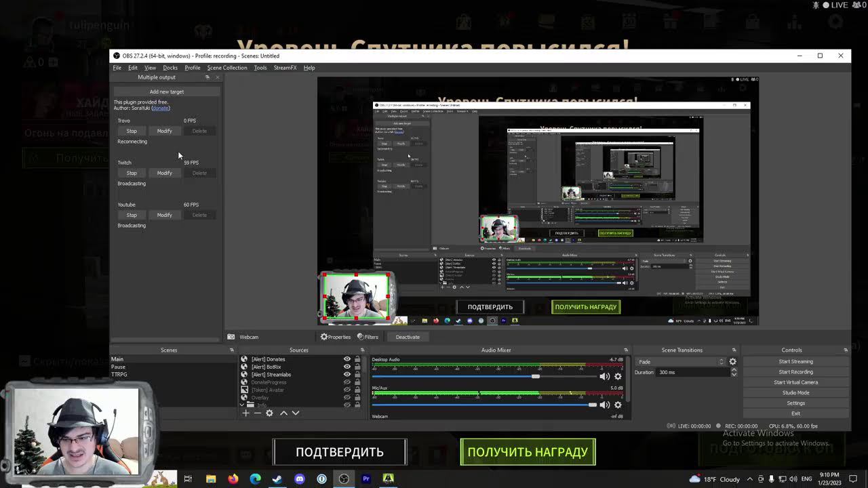868x488 pixels.
Task: Pop out the Sources dock
Action: point(362,350)
